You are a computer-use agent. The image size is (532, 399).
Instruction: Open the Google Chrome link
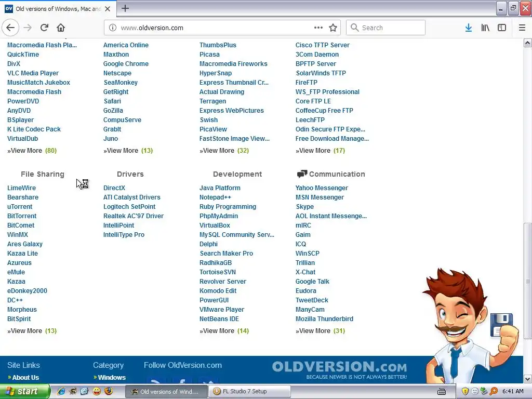(x=126, y=63)
